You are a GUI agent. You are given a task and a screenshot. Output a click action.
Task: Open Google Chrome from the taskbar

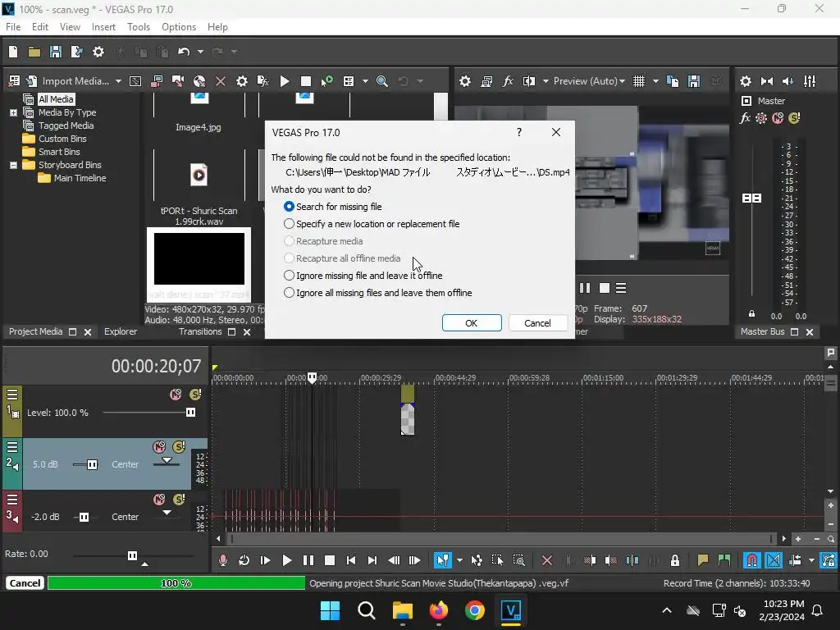click(x=475, y=610)
